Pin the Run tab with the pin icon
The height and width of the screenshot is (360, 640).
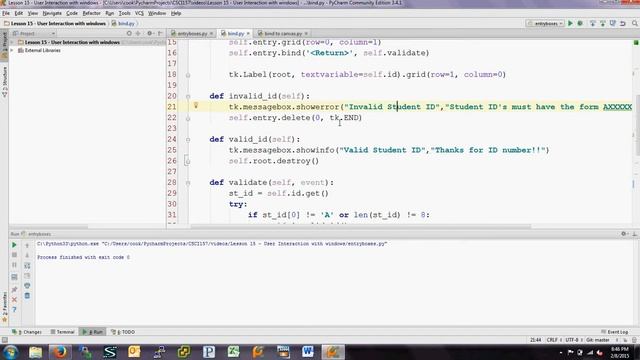pyautogui.click(x=14, y=289)
